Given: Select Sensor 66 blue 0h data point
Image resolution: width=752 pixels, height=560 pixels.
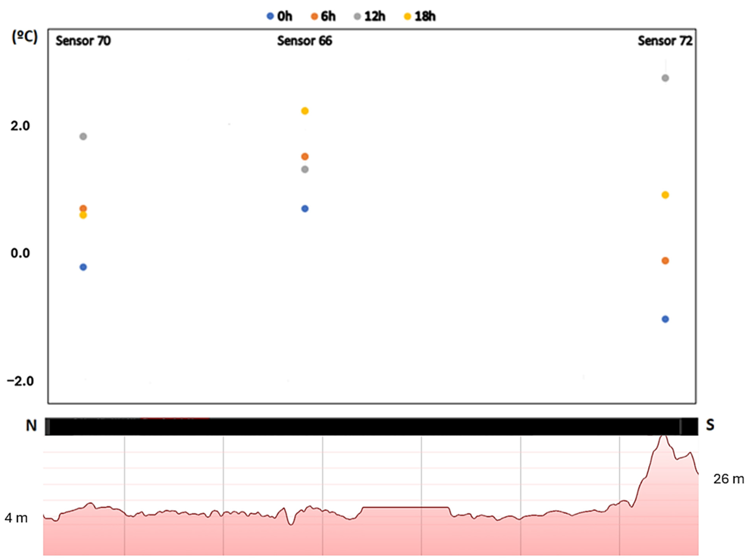Looking at the screenshot, I should pos(305,209).
